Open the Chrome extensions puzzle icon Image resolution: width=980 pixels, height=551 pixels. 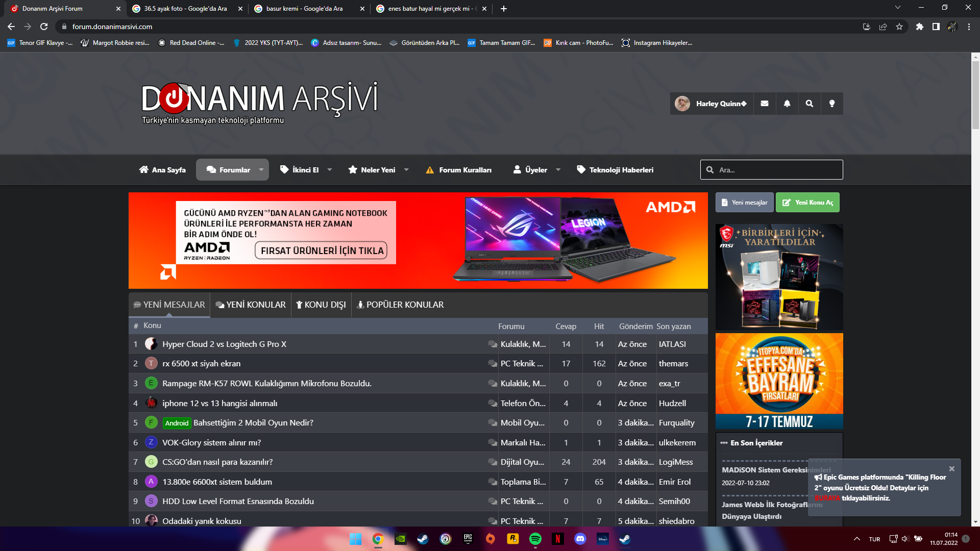pyautogui.click(x=919, y=27)
